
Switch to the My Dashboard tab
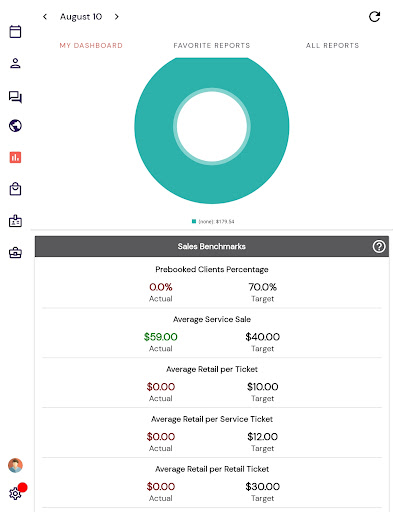[91, 45]
